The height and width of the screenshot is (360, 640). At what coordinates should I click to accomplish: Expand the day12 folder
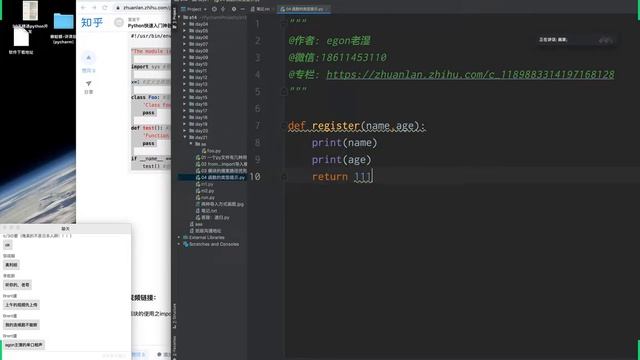coord(185,78)
